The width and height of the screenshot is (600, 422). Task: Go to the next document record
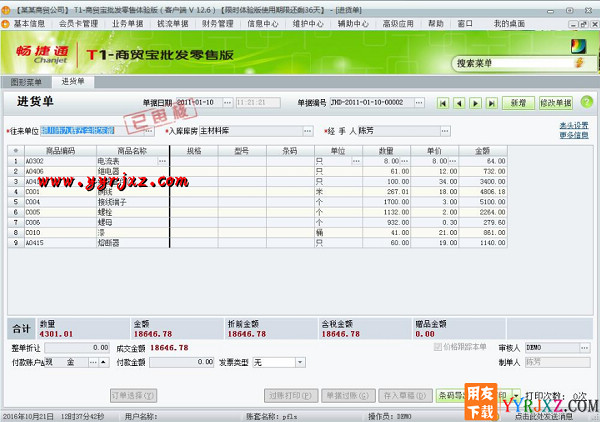[x=474, y=103]
